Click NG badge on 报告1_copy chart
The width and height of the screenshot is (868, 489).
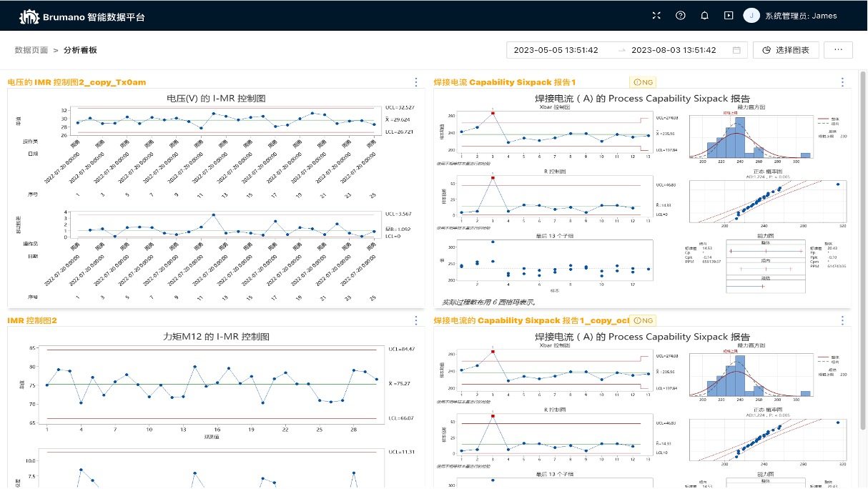click(643, 320)
